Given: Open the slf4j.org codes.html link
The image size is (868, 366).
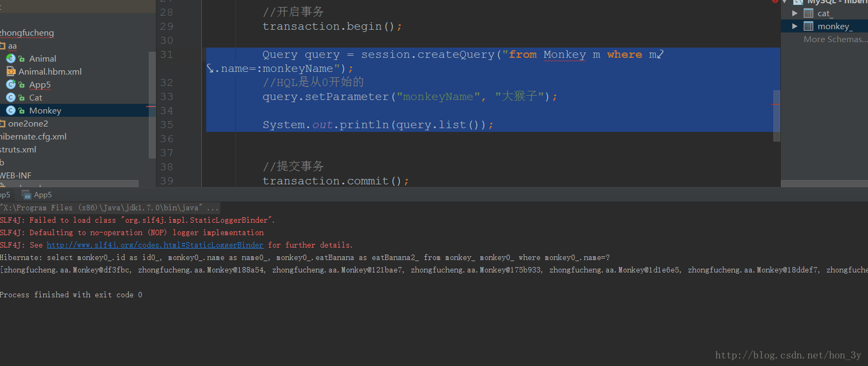Looking at the screenshot, I should [155, 245].
